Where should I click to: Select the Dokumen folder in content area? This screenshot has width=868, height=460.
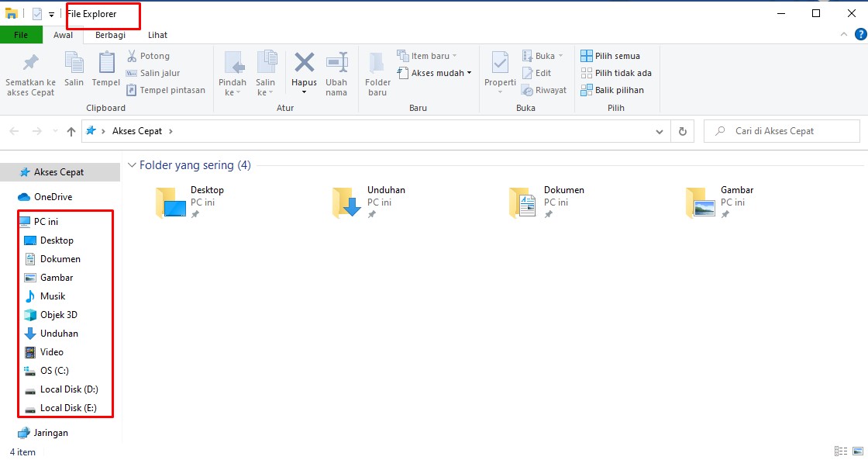pos(547,202)
